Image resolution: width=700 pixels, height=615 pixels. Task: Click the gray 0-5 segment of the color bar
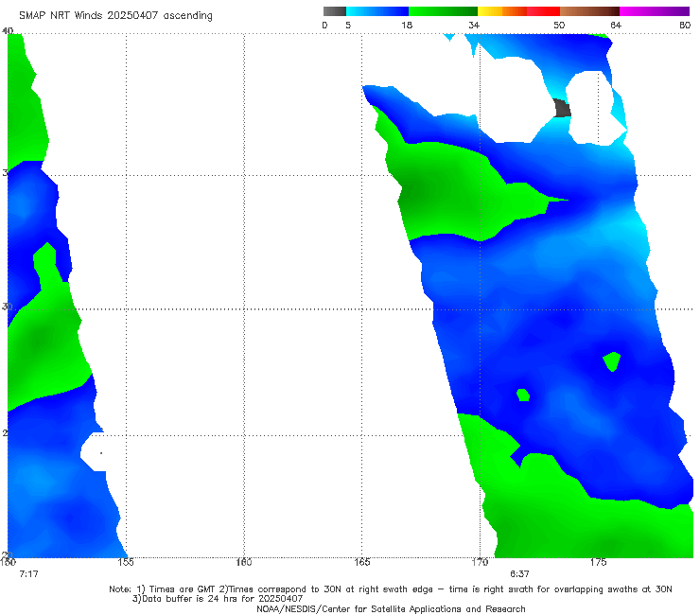335,11
